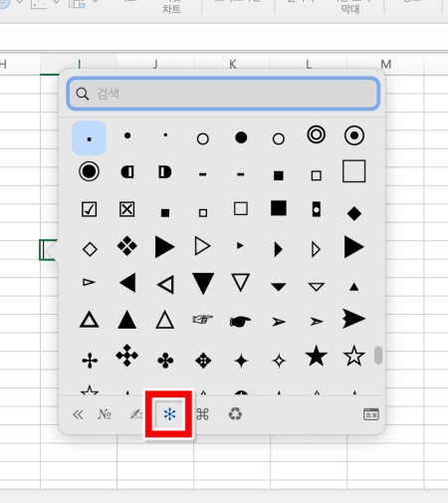Expand to full Character Viewer window
The height and width of the screenshot is (503, 448).
point(371,414)
